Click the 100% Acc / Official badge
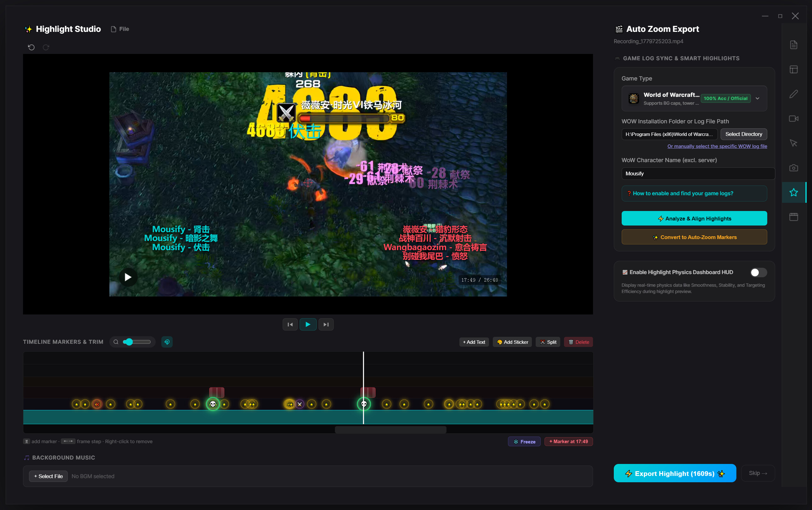 pos(725,98)
